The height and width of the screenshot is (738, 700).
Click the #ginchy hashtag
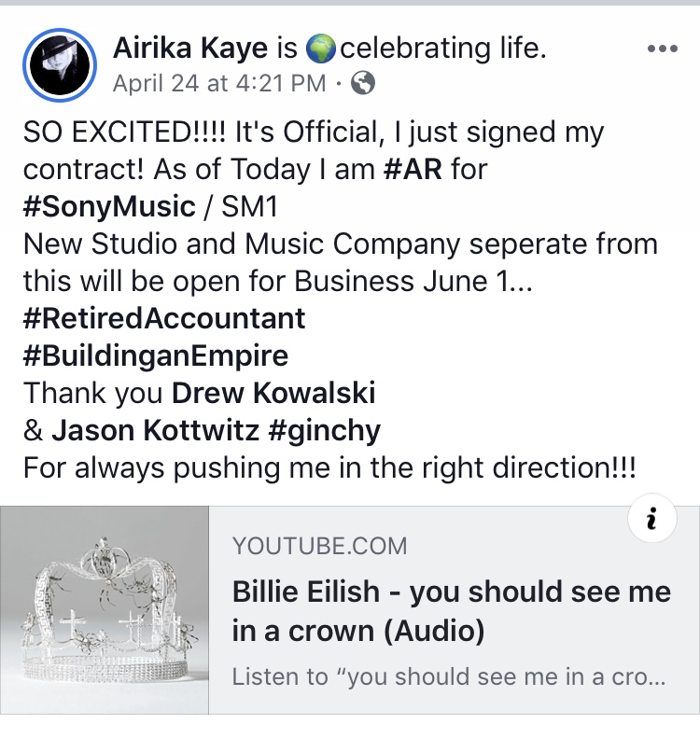tap(325, 431)
